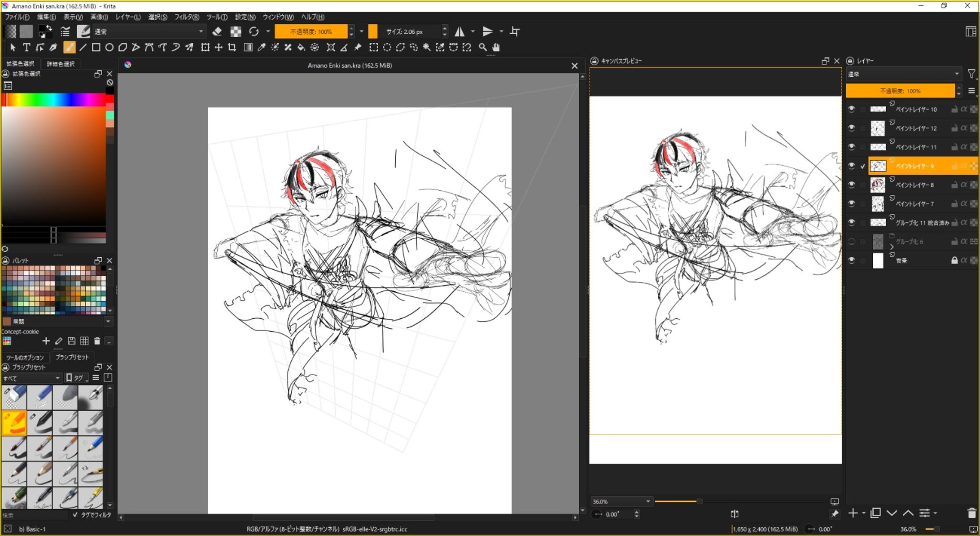Switch to 詳細色選択 tab
The width and height of the screenshot is (980, 536).
(x=61, y=64)
